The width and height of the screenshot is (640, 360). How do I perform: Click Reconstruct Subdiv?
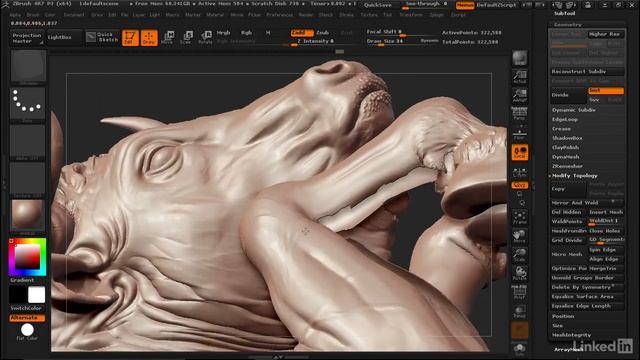(587, 71)
